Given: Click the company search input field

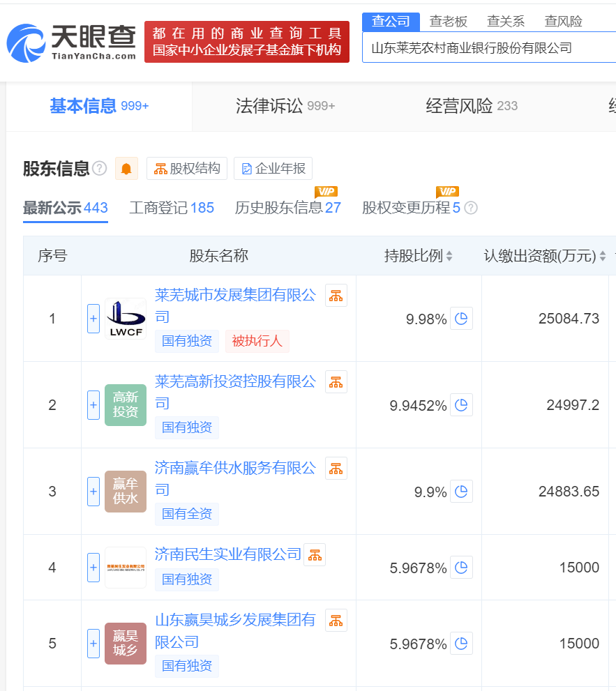Looking at the screenshot, I should click(489, 47).
